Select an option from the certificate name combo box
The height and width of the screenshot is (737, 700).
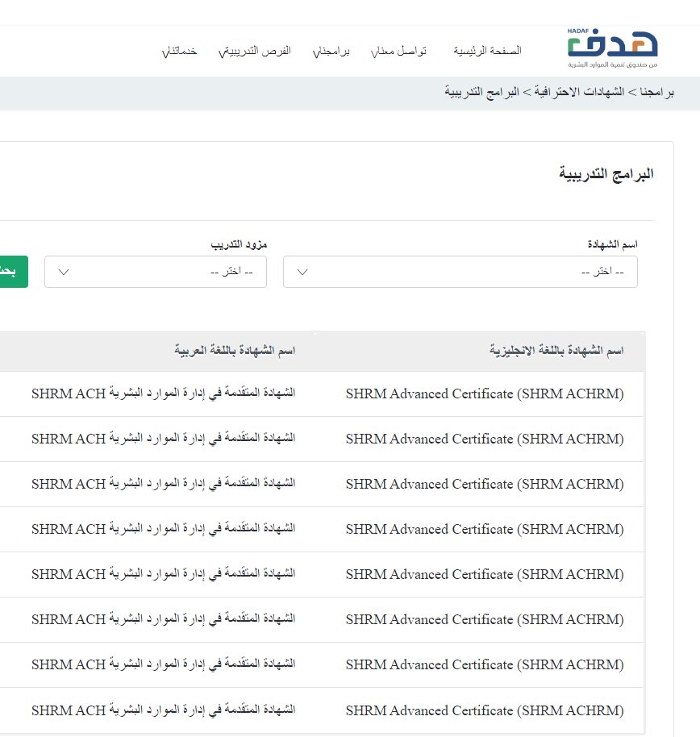tap(460, 272)
